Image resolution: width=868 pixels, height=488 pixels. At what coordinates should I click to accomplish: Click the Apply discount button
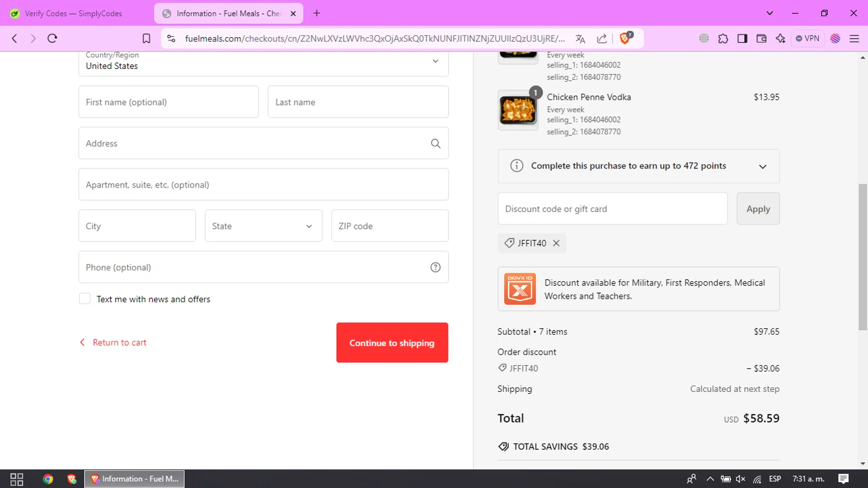coord(758,208)
